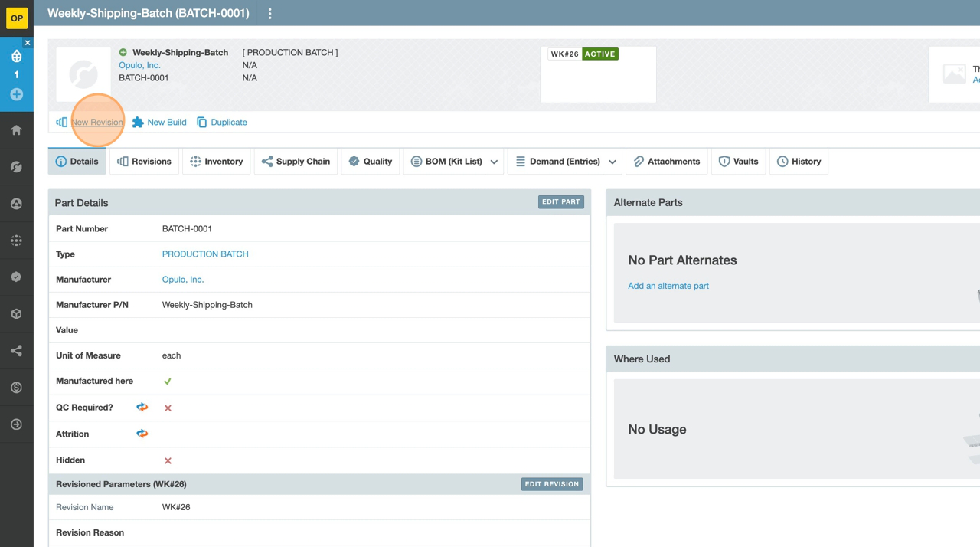The height and width of the screenshot is (547, 980).
Task: Toggle the Attrition sync icon
Action: (142, 434)
